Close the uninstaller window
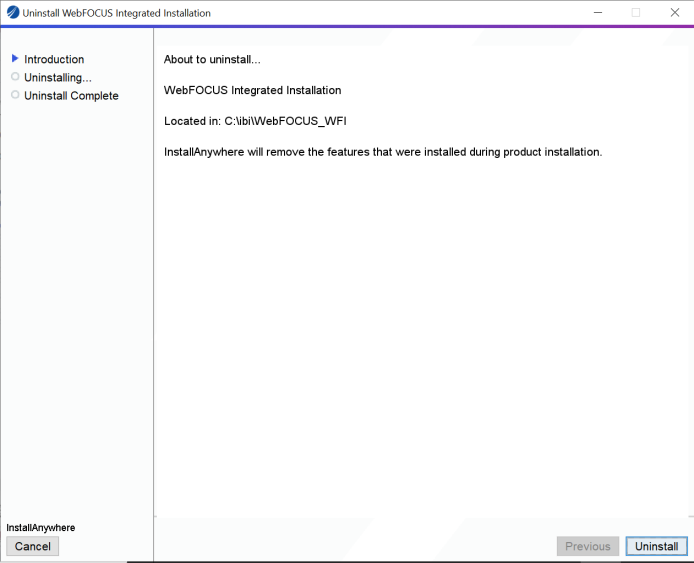 [675, 12]
